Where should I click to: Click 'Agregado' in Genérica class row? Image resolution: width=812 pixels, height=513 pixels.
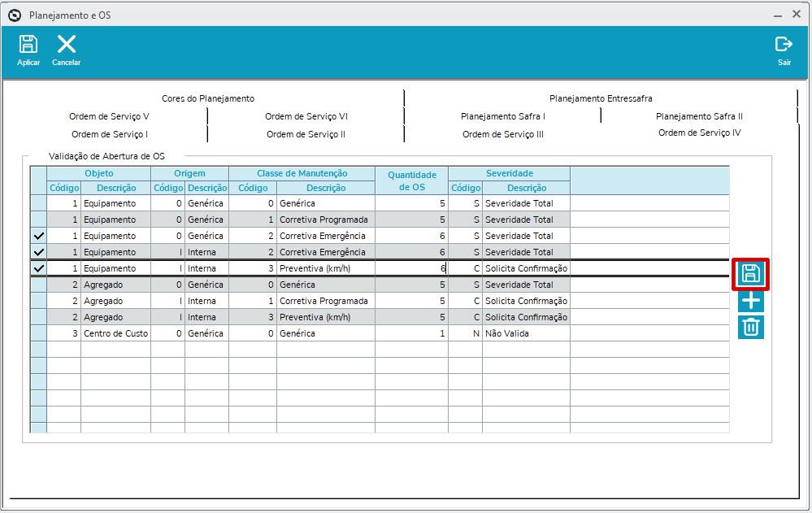pyautogui.click(x=115, y=285)
